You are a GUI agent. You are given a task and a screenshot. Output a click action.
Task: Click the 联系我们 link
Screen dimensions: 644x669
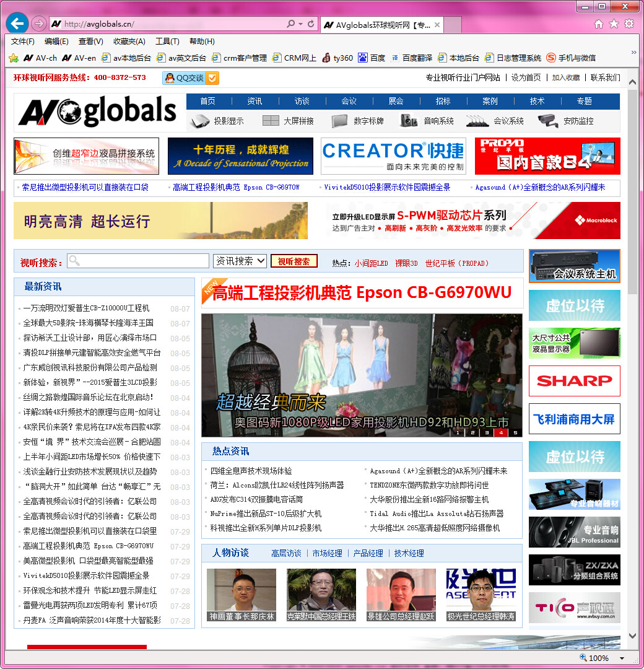click(x=605, y=77)
